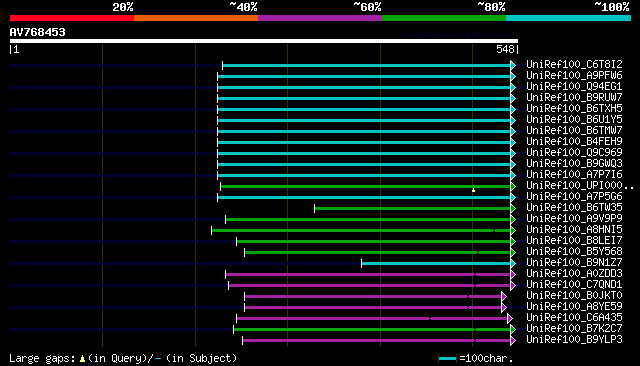Click the cyan arrowhead of UniRef100_B9N1Z7
640x366 pixels.
513,264
